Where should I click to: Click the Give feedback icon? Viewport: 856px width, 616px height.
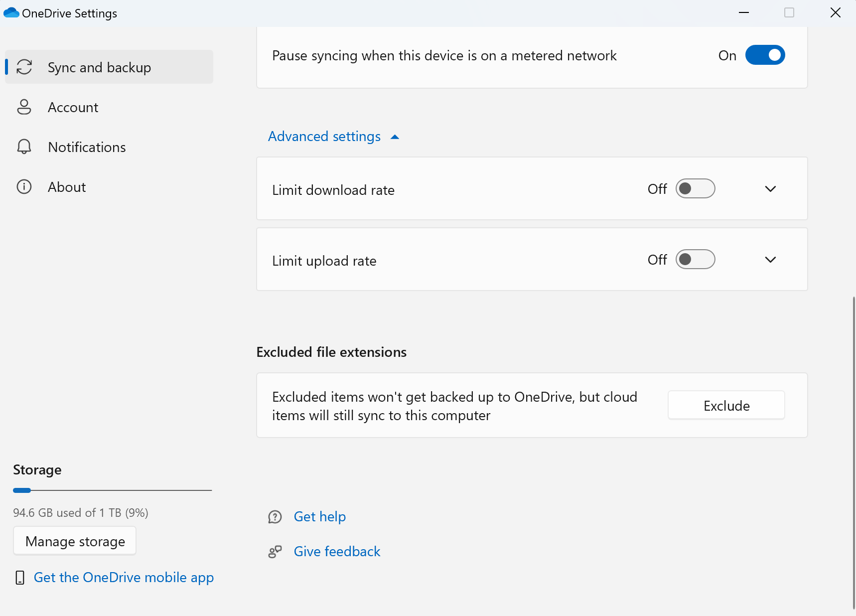click(x=275, y=551)
